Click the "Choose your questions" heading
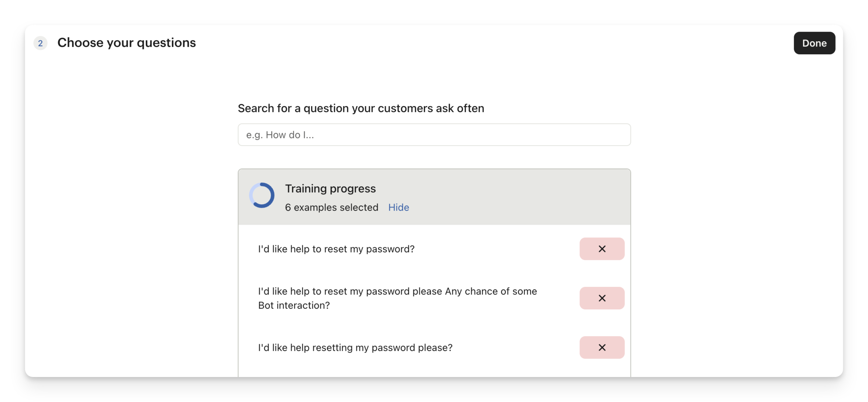The height and width of the screenshot is (402, 868). [127, 43]
